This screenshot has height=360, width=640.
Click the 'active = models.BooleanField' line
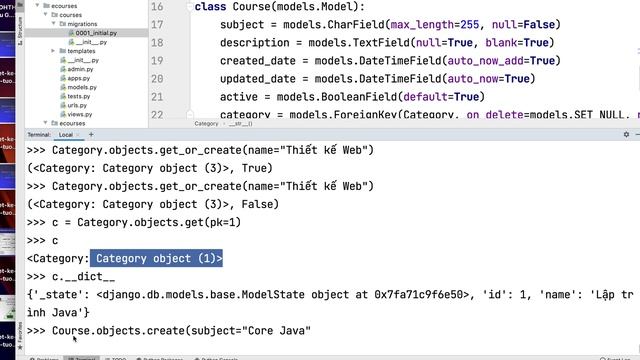[352, 97]
